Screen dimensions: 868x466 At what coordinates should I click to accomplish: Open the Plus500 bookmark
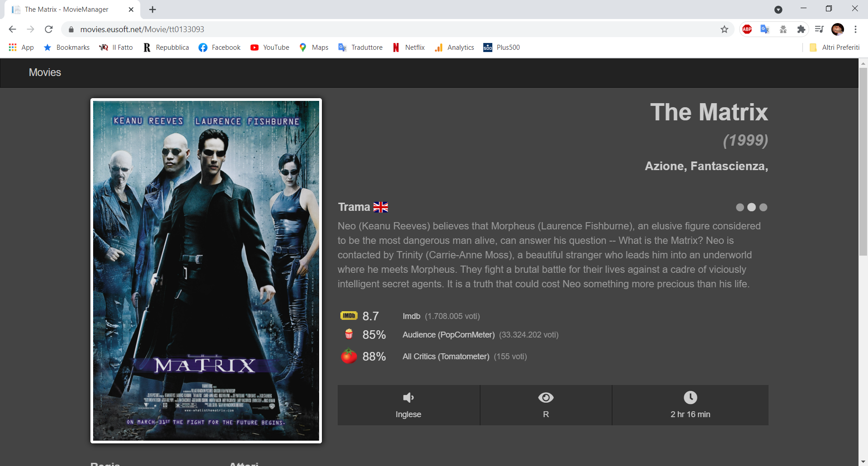point(502,48)
